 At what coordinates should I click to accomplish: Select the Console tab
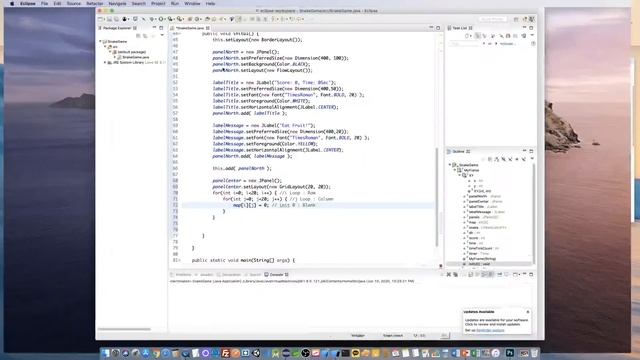276,275
